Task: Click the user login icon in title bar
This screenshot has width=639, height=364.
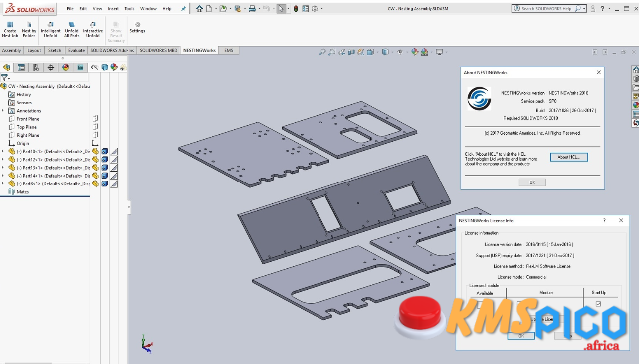Action: pyautogui.click(x=593, y=9)
